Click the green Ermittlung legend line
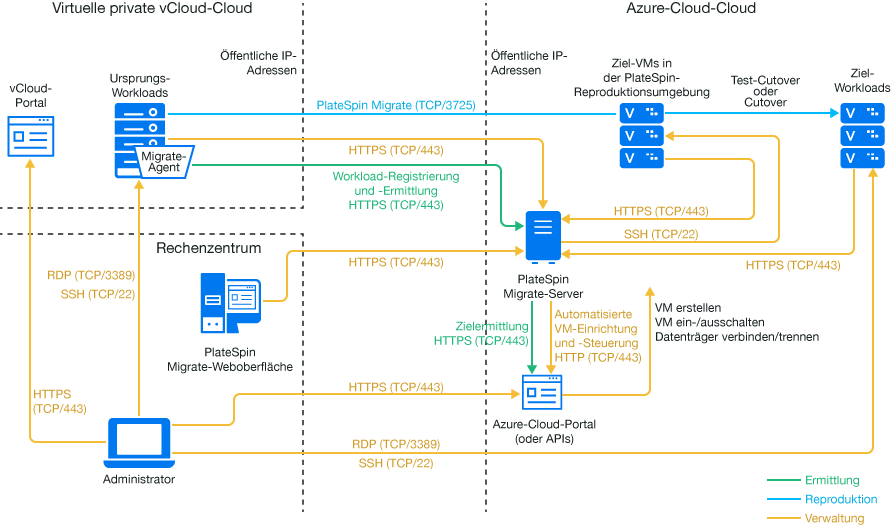The image size is (891, 525). tap(781, 481)
